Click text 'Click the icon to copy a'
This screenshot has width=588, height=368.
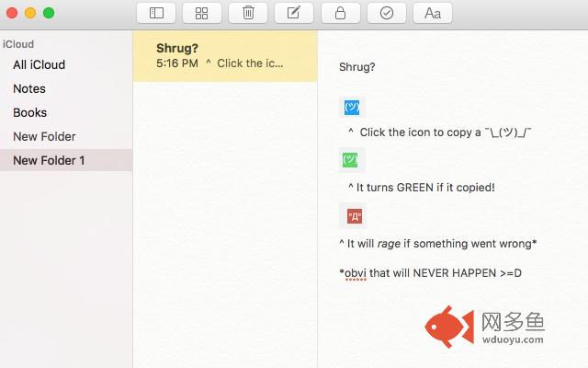[x=420, y=132]
